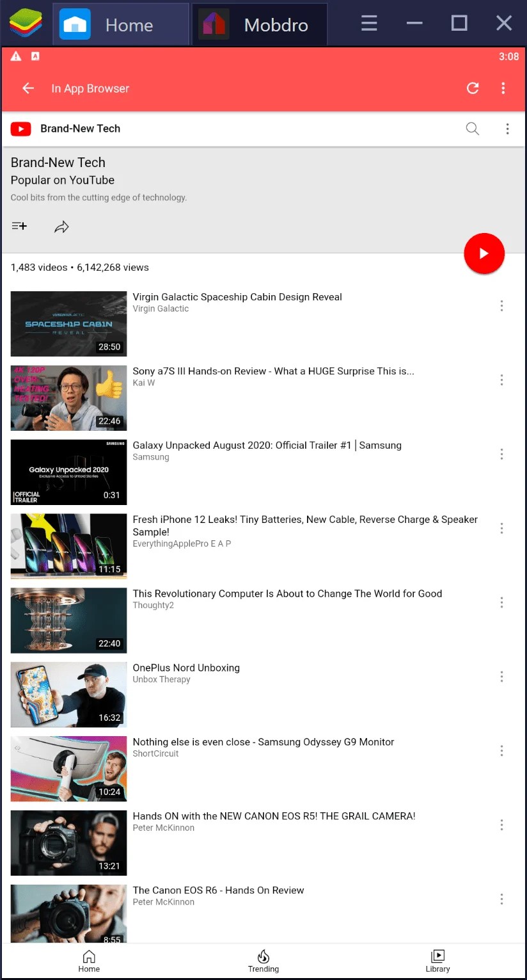
Task: Click Peter McKinnon under Canon EOS R5
Action: 163,828
